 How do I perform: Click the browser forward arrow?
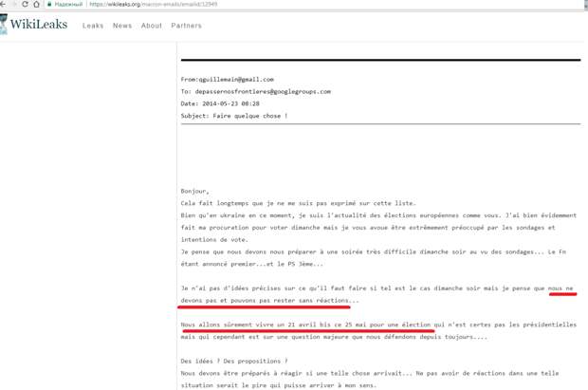pyautogui.click(x=14, y=4)
